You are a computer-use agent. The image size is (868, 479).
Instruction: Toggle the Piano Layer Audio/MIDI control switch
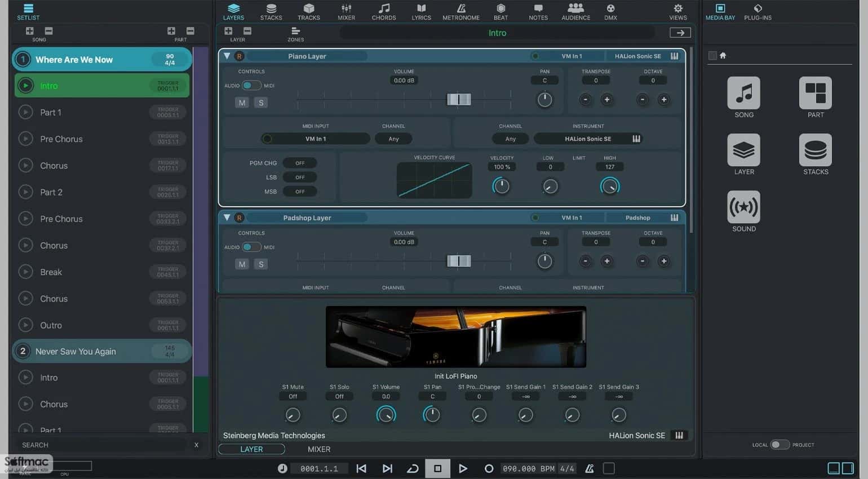[x=251, y=86]
